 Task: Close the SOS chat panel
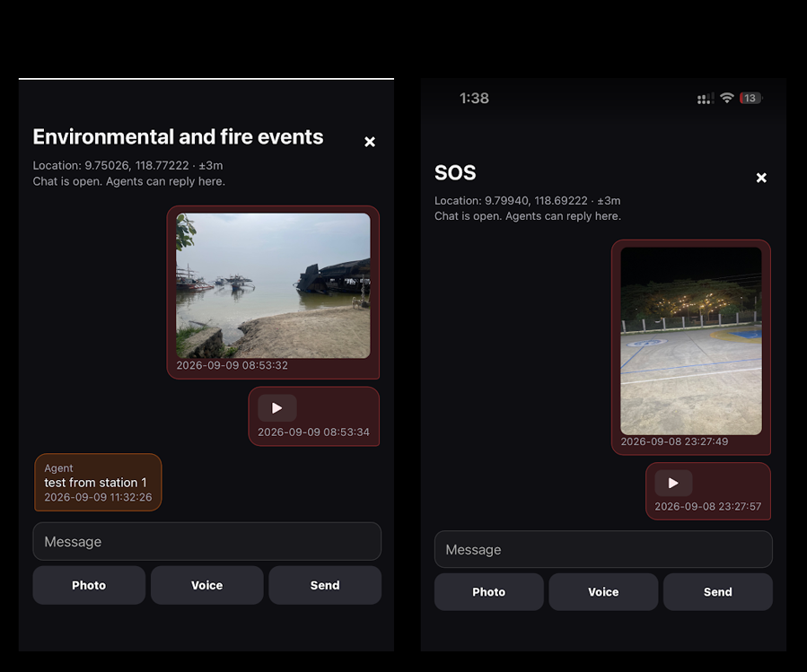click(761, 178)
